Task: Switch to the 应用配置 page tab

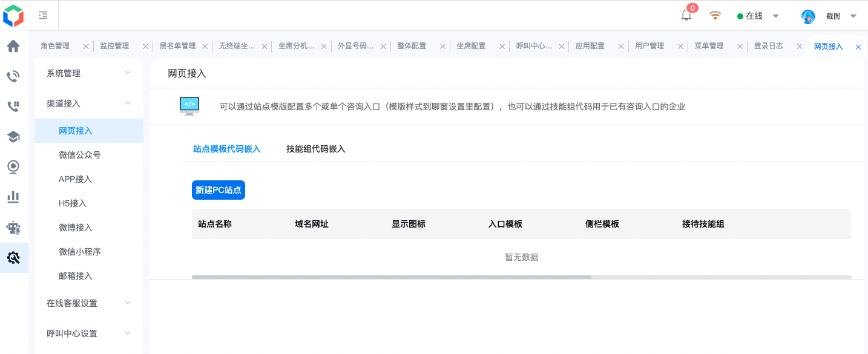Action: click(590, 46)
